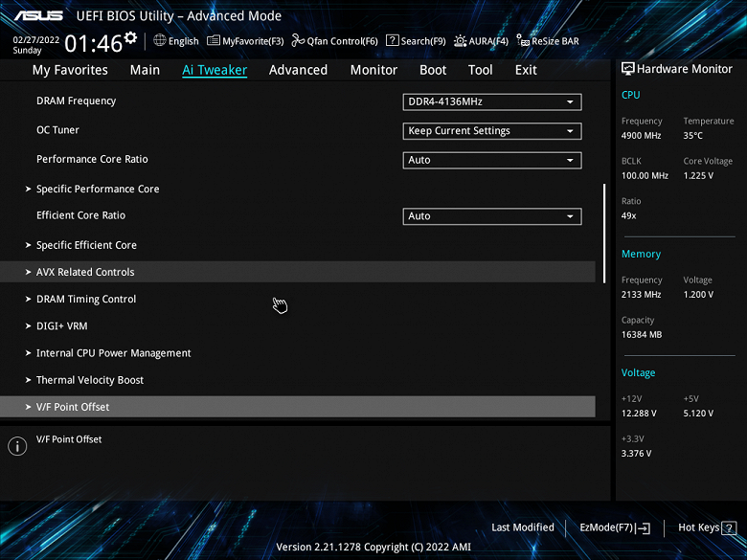Click ReSize BAR label
The width and height of the screenshot is (747, 560).
coord(555,41)
